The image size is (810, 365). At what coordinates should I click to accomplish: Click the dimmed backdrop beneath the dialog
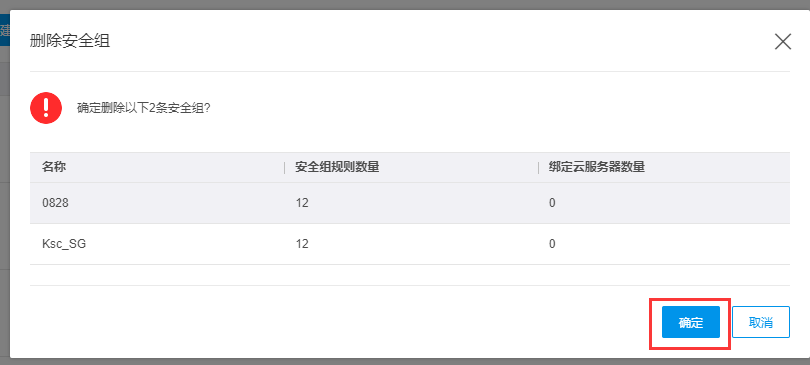pyautogui.click(x=405, y=361)
